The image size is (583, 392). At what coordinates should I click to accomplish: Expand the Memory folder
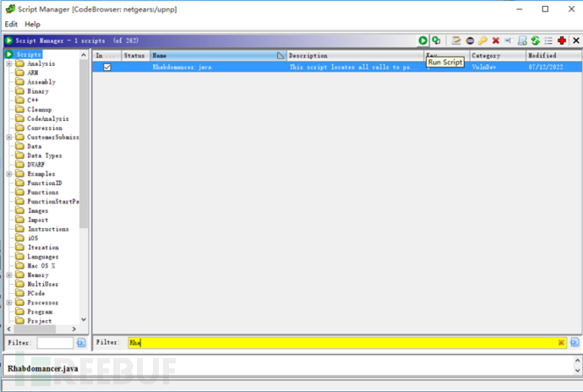tap(9, 275)
